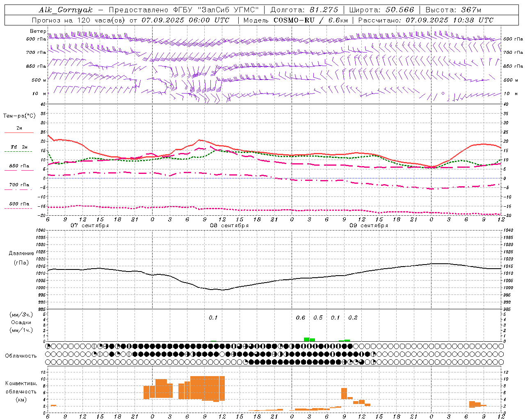The height and width of the screenshot is (420, 525).
Task: Click the Тем-ра(°C) axis title
Action: pos(19,116)
